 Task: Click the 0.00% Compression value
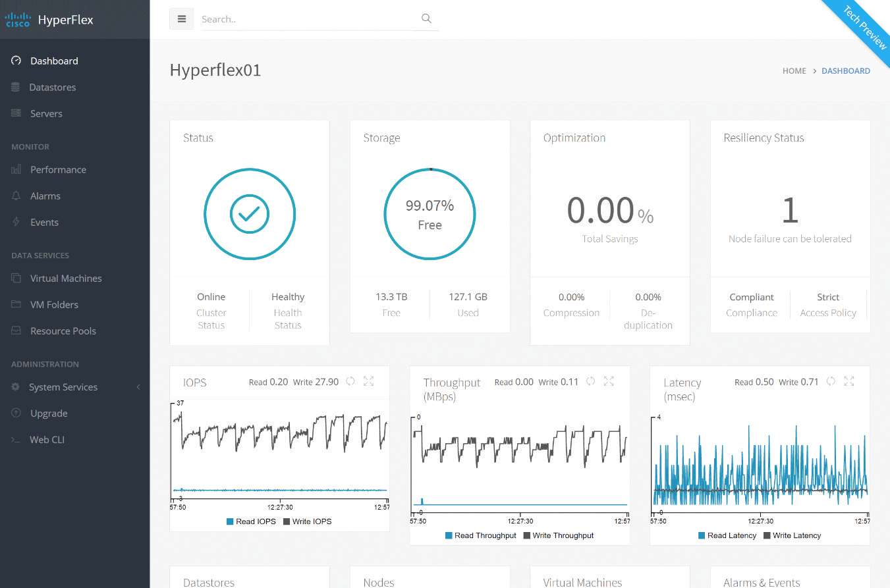(571, 297)
